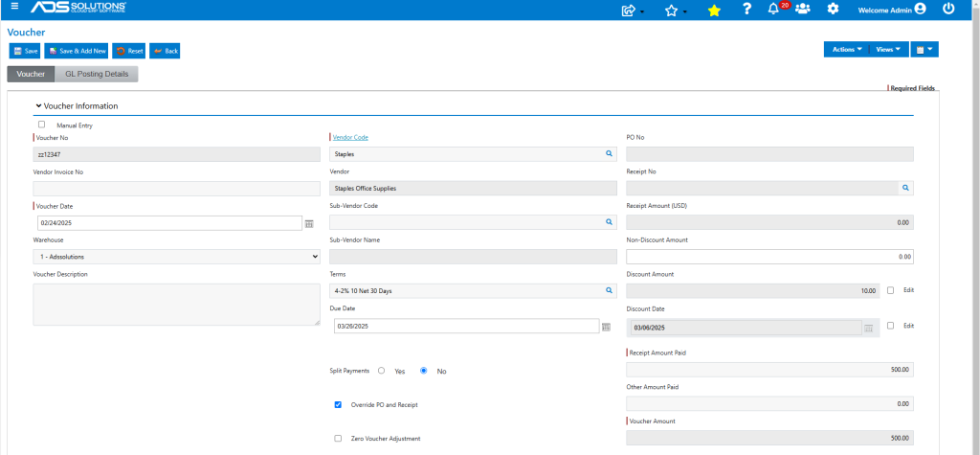This screenshot has width=980, height=455.
Task: Open the hamburger navigation menu
Action: pos(14,7)
